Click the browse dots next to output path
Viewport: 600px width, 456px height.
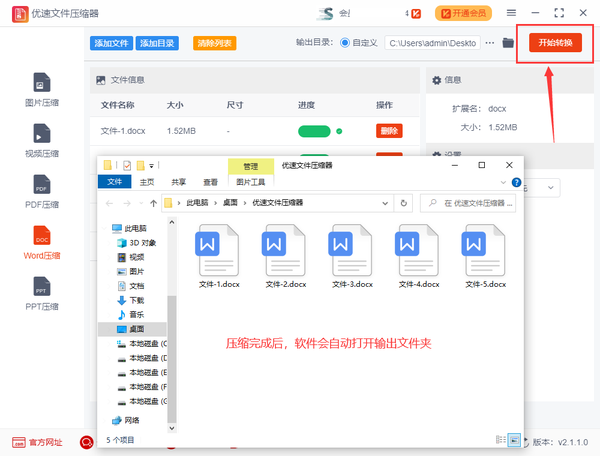pos(489,43)
